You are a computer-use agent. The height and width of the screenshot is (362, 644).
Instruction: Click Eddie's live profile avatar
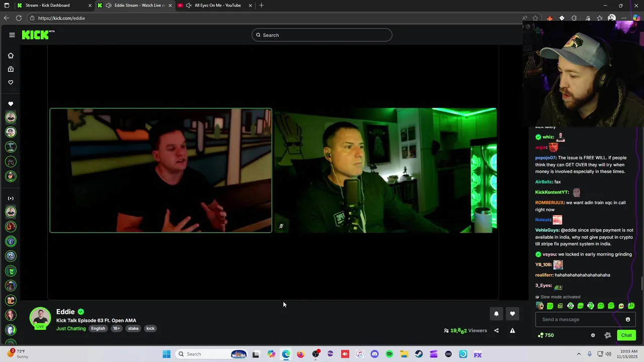pos(40,318)
